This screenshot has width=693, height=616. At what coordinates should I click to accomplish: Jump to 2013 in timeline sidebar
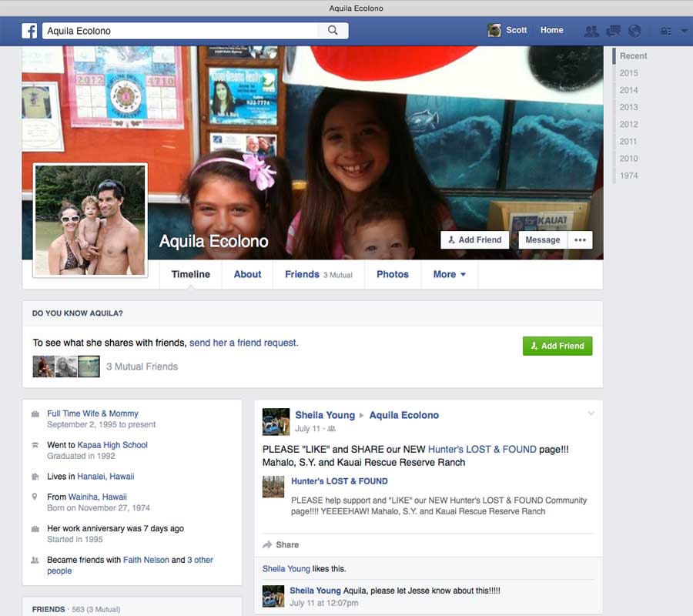628,107
